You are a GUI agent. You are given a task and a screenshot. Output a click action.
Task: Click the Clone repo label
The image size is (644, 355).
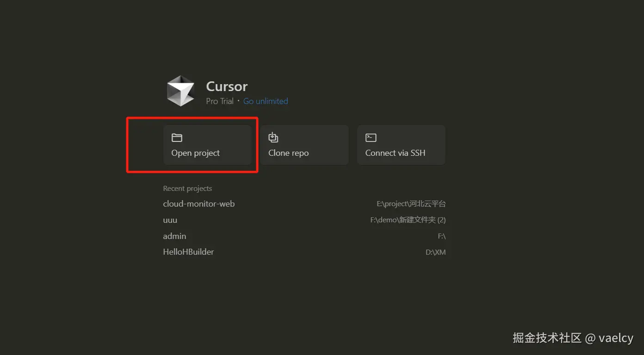(x=288, y=153)
